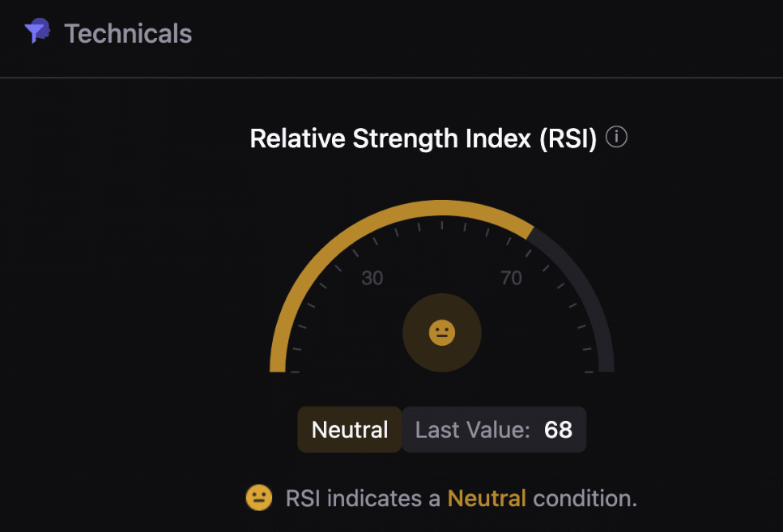Viewport: 783px width, 532px height.
Task: Click the 68 value number
Action: (x=558, y=430)
